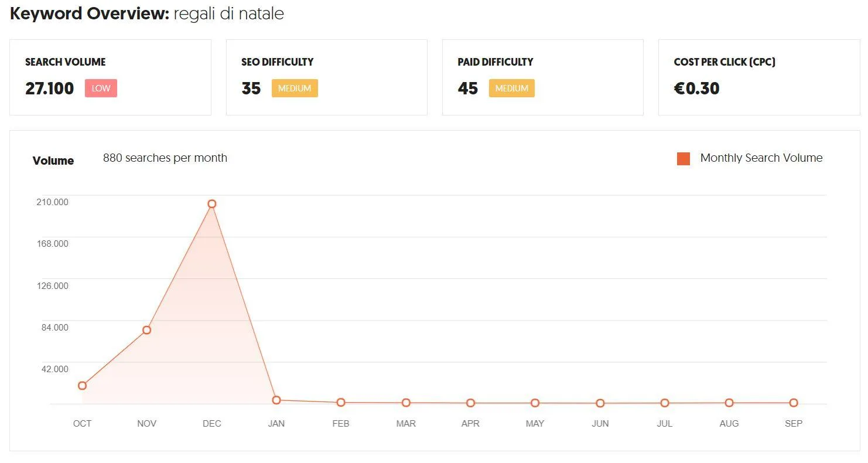Click the October data point on chart

pos(83,386)
